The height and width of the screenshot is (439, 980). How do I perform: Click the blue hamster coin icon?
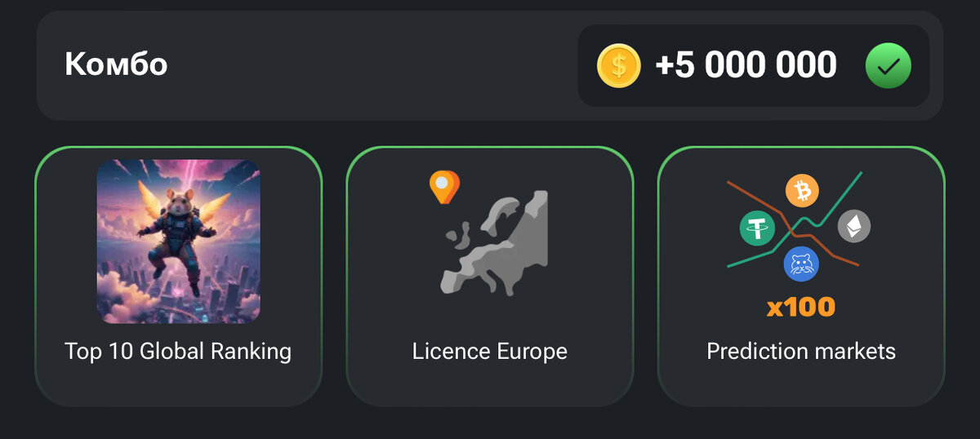[801, 264]
